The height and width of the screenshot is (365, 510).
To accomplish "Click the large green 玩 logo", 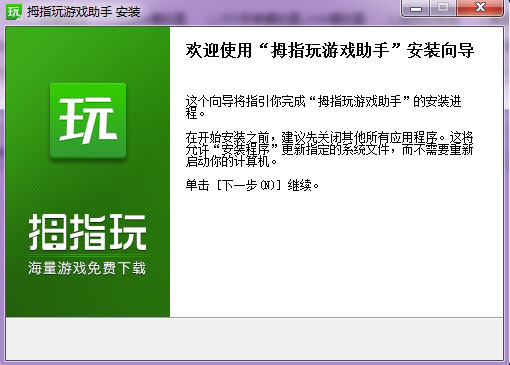I will tap(88, 120).
